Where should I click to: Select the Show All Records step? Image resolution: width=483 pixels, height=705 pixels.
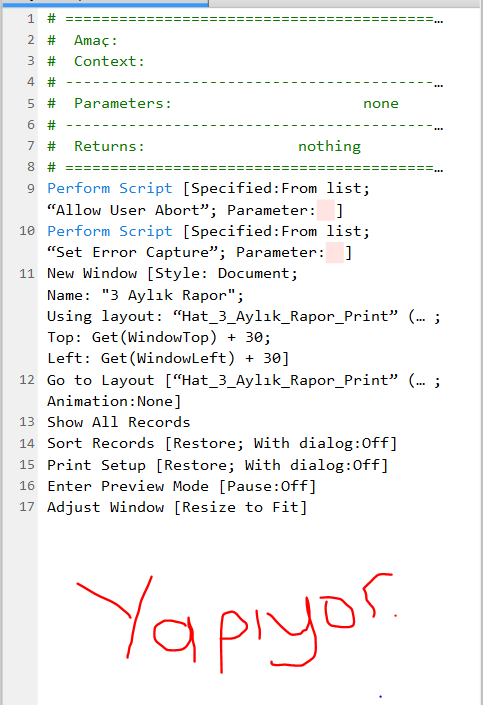[x=119, y=422]
